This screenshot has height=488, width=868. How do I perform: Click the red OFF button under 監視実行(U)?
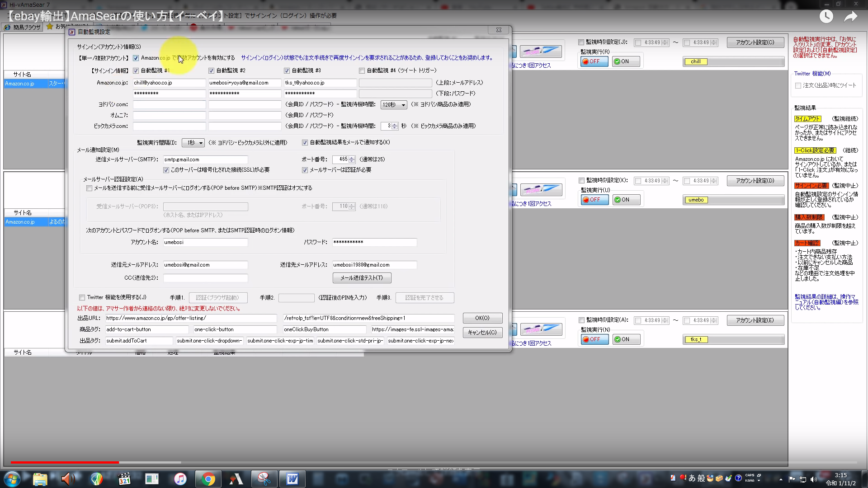(594, 200)
